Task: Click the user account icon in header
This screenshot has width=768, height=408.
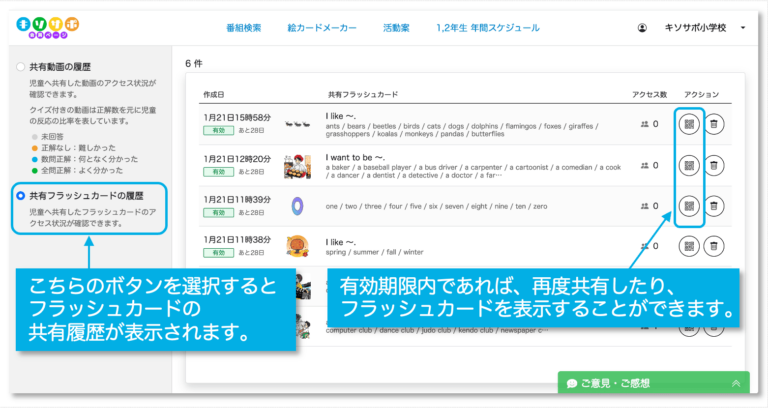Action: [642, 28]
